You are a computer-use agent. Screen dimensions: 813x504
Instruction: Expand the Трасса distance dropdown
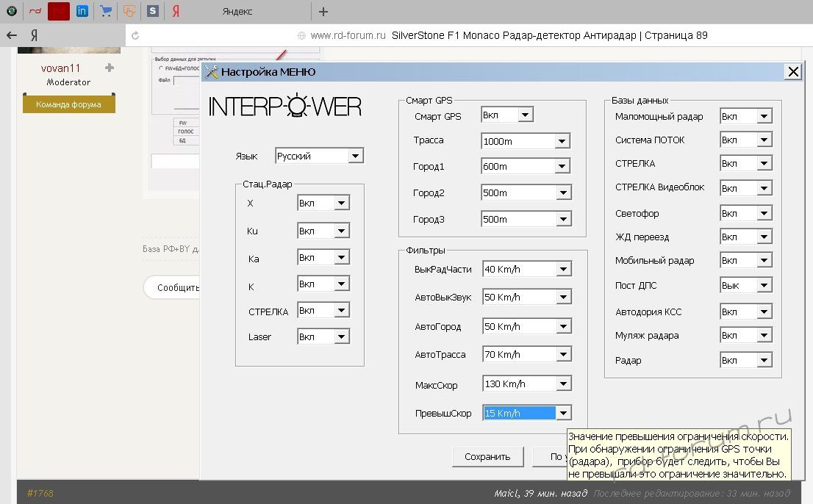click(x=562, y=141)
